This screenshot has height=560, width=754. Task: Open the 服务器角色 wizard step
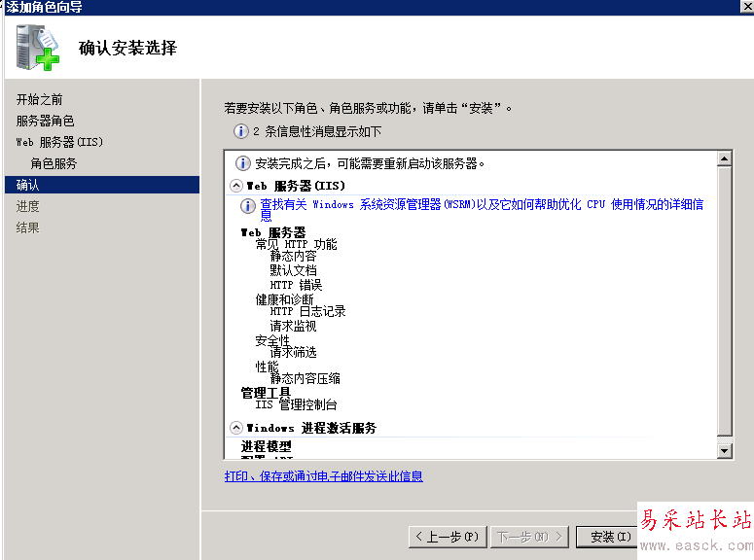pyautogui.click(x=45, y=121)
